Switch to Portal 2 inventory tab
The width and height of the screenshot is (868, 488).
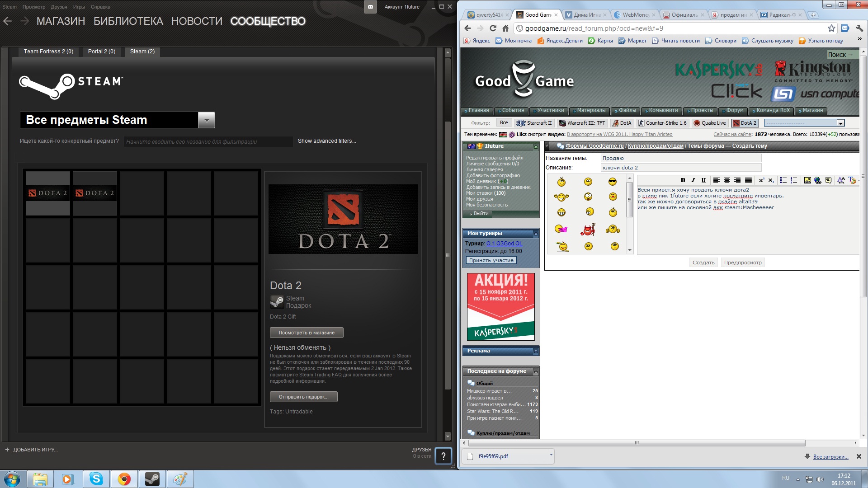point(101,52)
